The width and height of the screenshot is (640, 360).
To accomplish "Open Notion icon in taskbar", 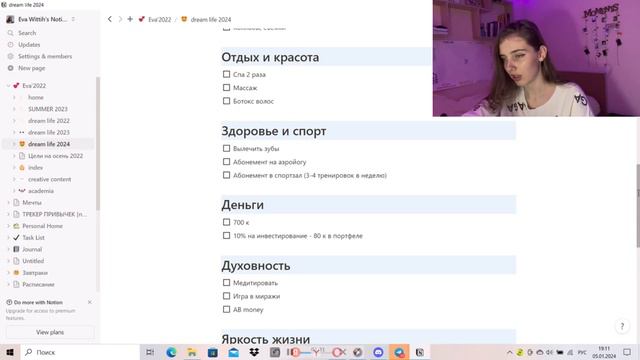I will [x=420, y=352].
